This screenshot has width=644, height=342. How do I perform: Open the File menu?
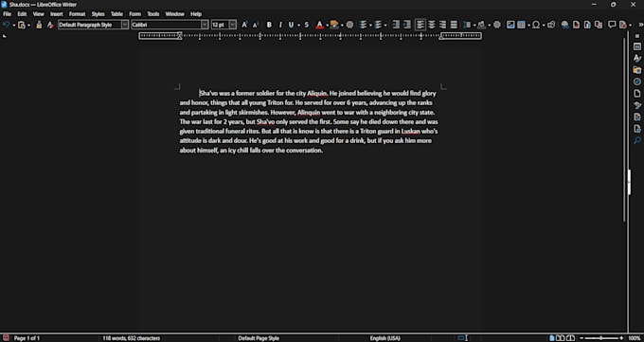tap(7, 14)
